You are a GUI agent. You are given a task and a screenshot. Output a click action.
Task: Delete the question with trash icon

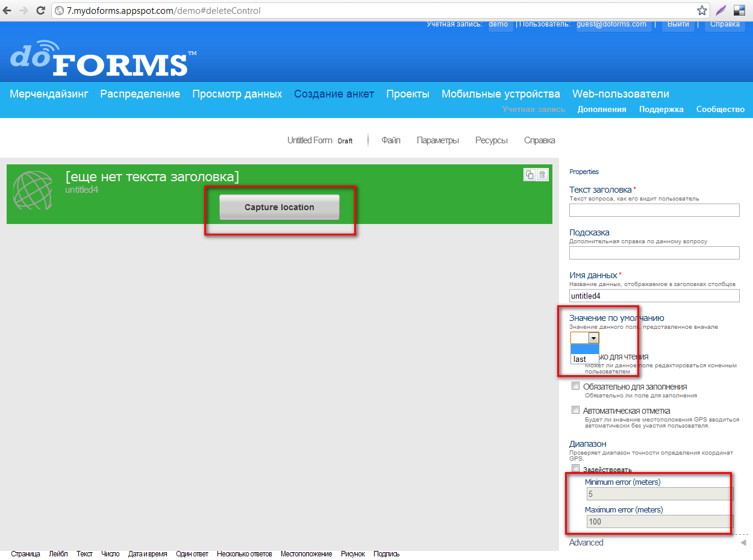click(x=542, y=175)
